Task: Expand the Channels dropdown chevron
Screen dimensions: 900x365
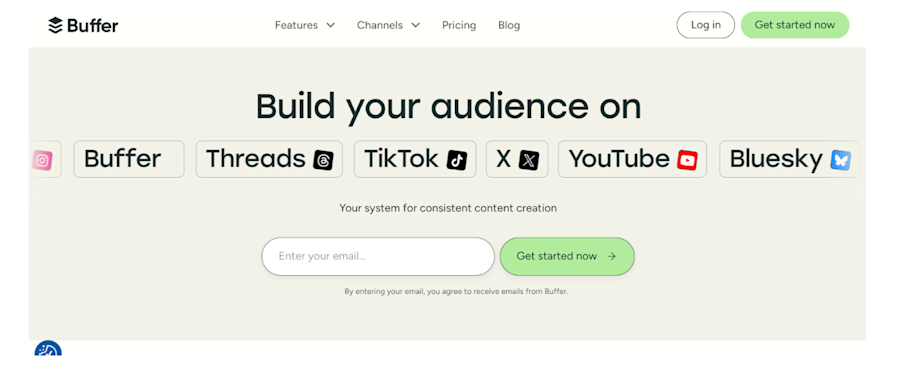Action: (416, 25)
